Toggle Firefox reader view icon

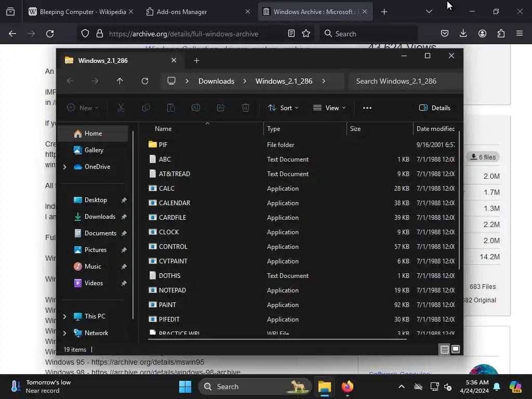pyautogui.click(x=291, y=34)
